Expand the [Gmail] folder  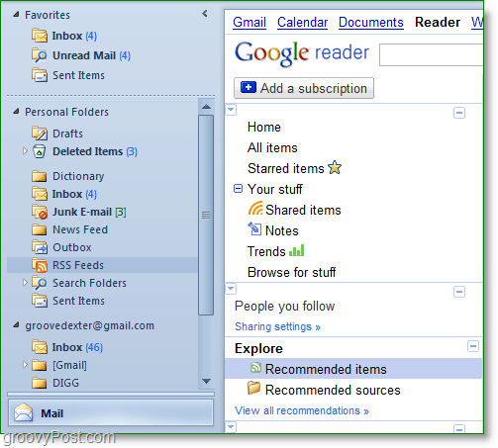click(25, 365)
